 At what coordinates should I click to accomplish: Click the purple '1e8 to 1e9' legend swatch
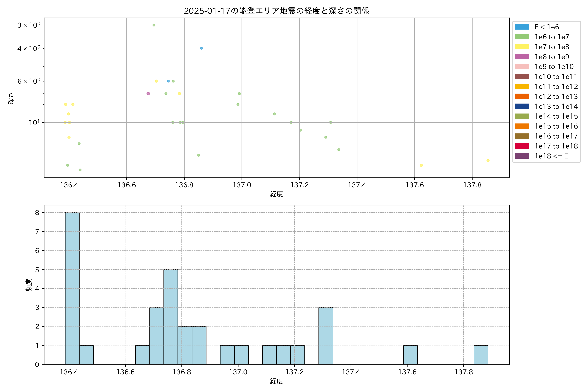(x=522, y=57)
